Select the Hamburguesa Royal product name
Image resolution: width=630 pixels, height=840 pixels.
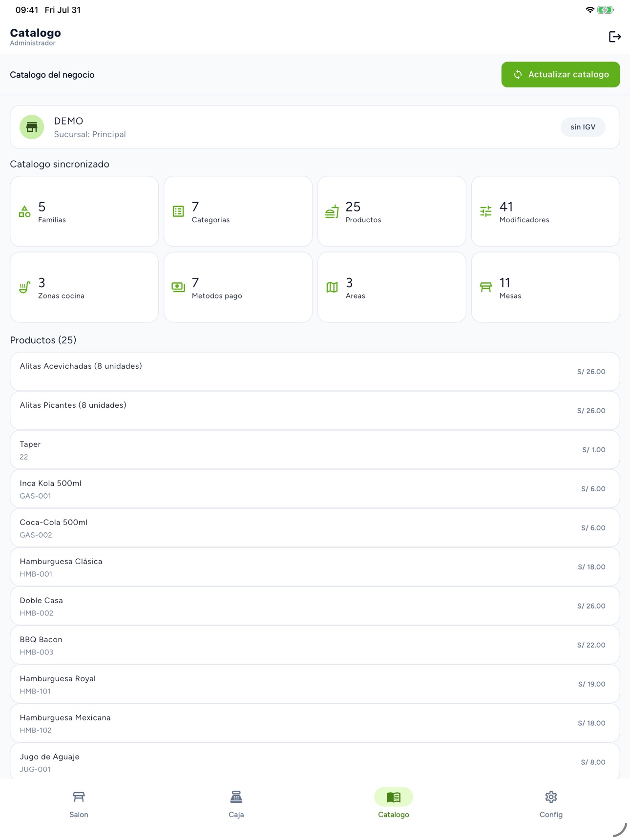(58, 679)
